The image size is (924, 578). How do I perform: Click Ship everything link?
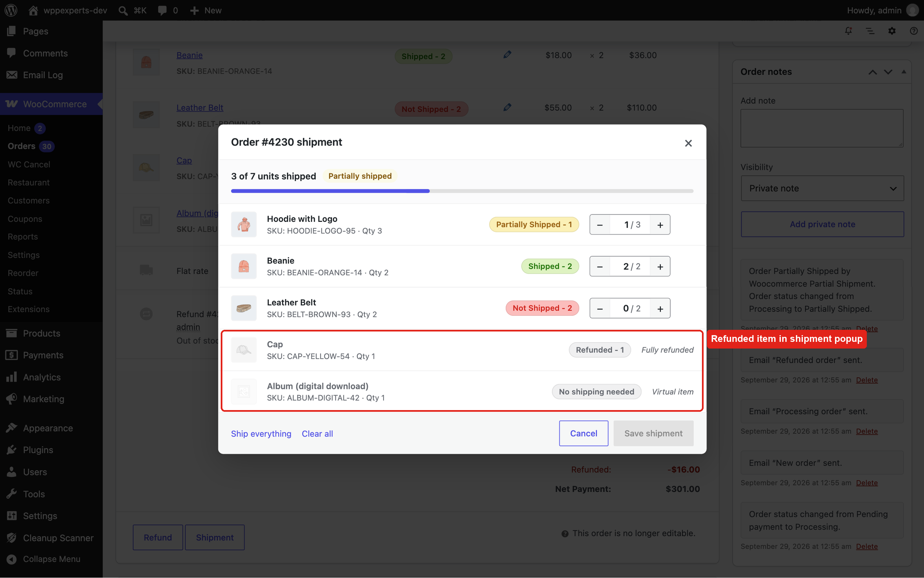click(x=261, y=433)
